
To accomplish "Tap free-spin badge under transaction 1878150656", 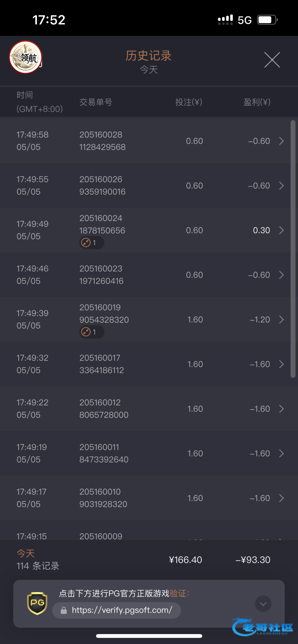I will tap(92, 243).
